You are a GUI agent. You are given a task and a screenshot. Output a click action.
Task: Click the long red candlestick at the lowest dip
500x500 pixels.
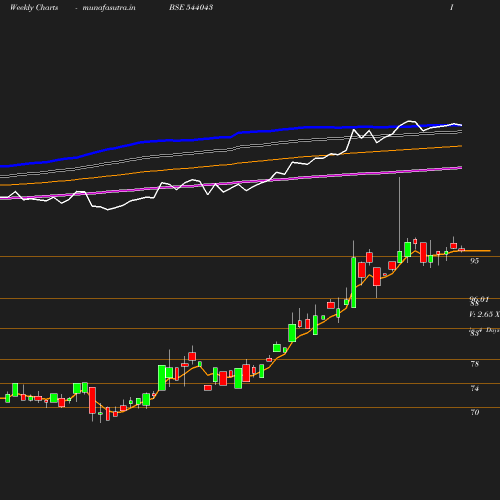click(92, 400)
